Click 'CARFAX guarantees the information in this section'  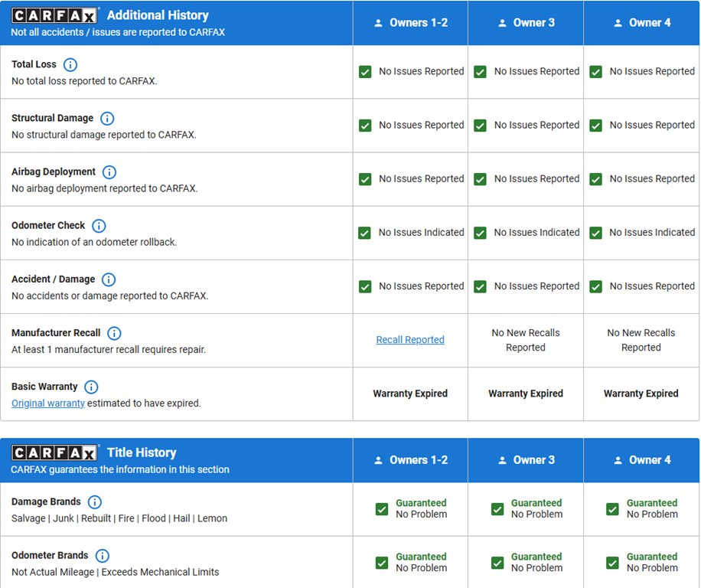tap(120, 469)
